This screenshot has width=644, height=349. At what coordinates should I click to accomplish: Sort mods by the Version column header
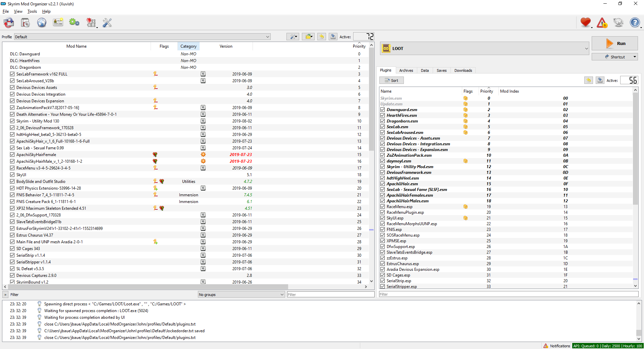tap(226, 46)
